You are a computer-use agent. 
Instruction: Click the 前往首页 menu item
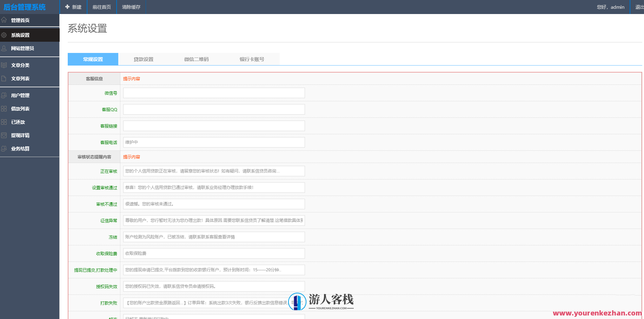[x=101, y=7]
